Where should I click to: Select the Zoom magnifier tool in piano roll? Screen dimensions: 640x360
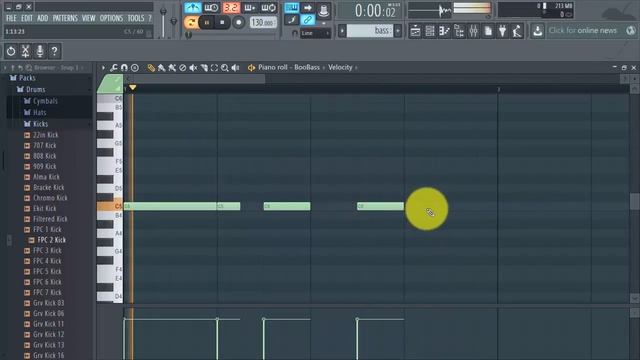point(224,68)
